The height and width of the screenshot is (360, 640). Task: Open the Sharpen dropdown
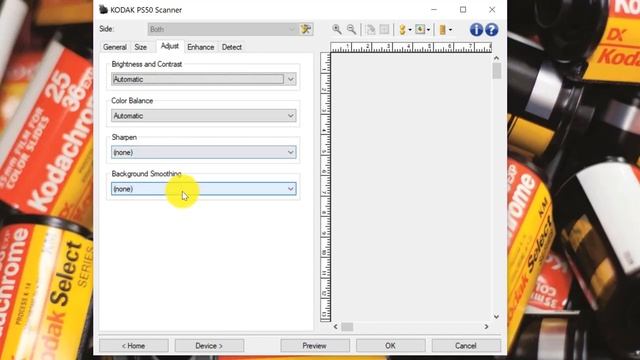(204, 152)
